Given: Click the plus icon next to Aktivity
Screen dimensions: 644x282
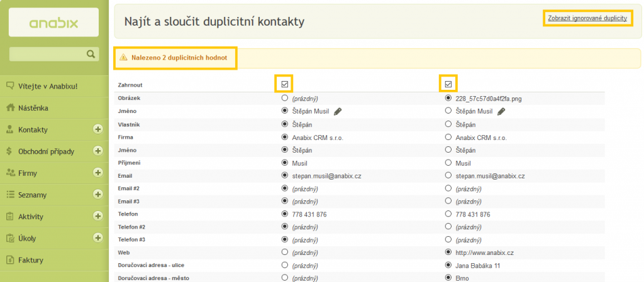Looking at the screenshot, I should click(97, 216).
